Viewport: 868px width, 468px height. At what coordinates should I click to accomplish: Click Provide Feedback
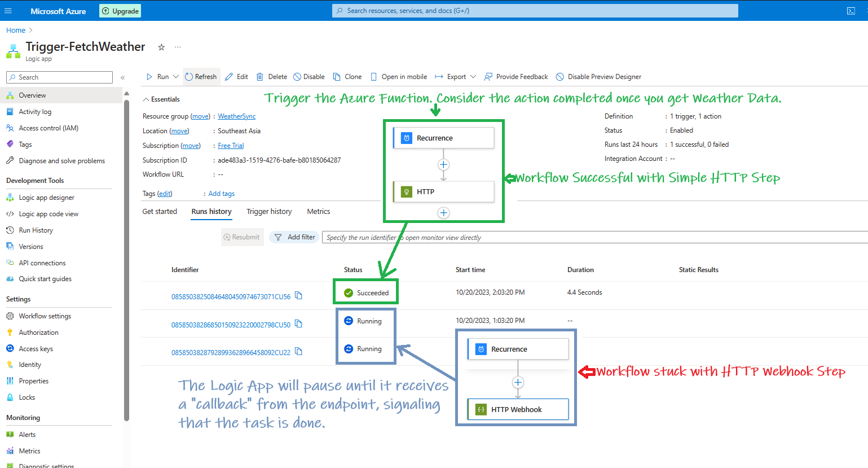[516, 77]
